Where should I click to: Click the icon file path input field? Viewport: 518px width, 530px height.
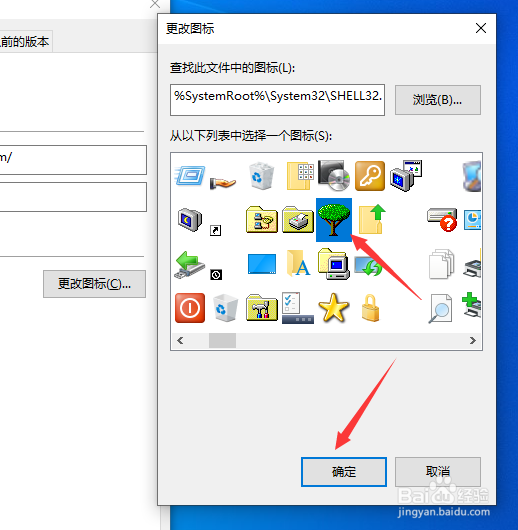(x=277, y=100)
